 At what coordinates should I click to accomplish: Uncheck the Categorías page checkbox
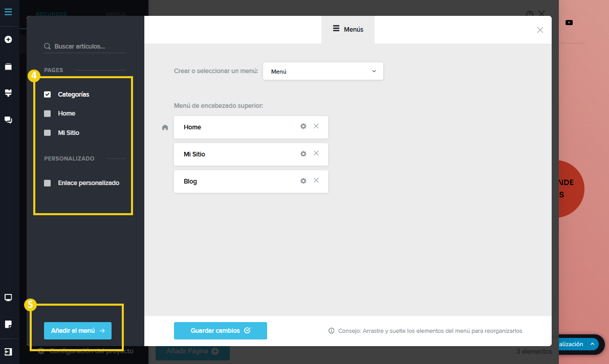(x=48, y=95)
